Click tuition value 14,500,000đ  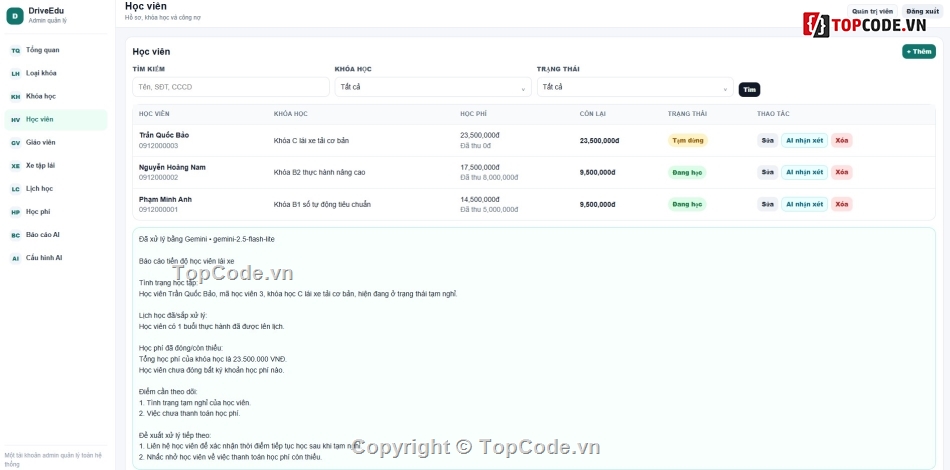pos(480,199)
